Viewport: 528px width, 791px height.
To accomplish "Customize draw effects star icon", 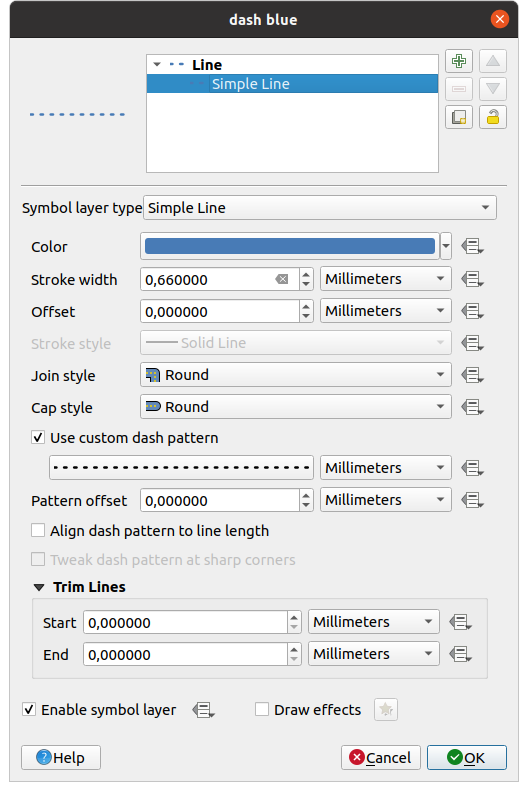I will pyautogui.click(x=386, y=710).
